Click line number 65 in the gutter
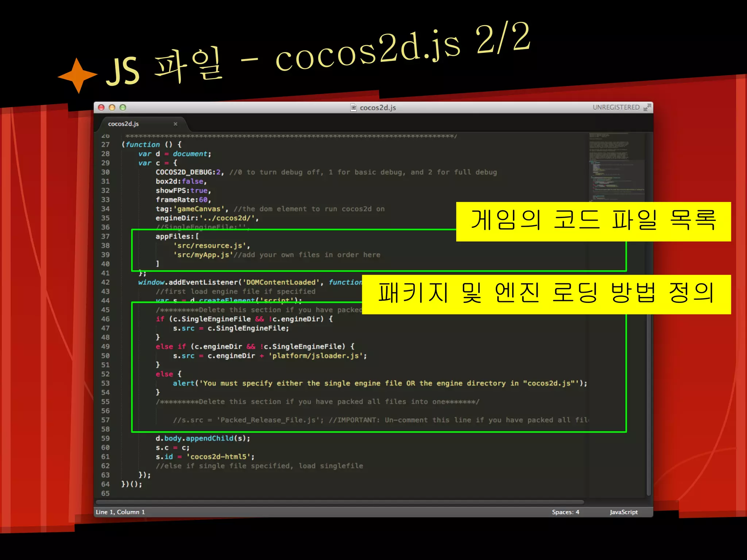 click(x=105, y=494)
